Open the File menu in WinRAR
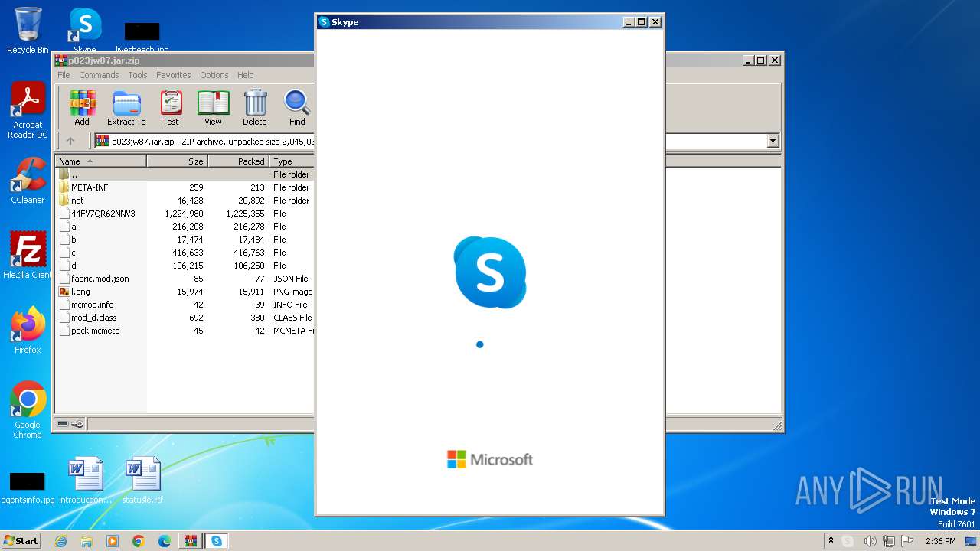 click(64, 75)
